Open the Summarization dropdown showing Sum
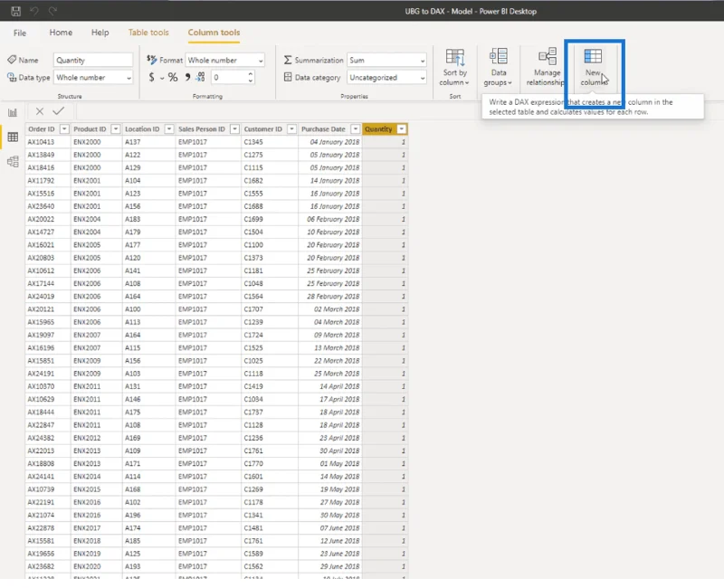The image size is (724, 588). click(386, 60)
